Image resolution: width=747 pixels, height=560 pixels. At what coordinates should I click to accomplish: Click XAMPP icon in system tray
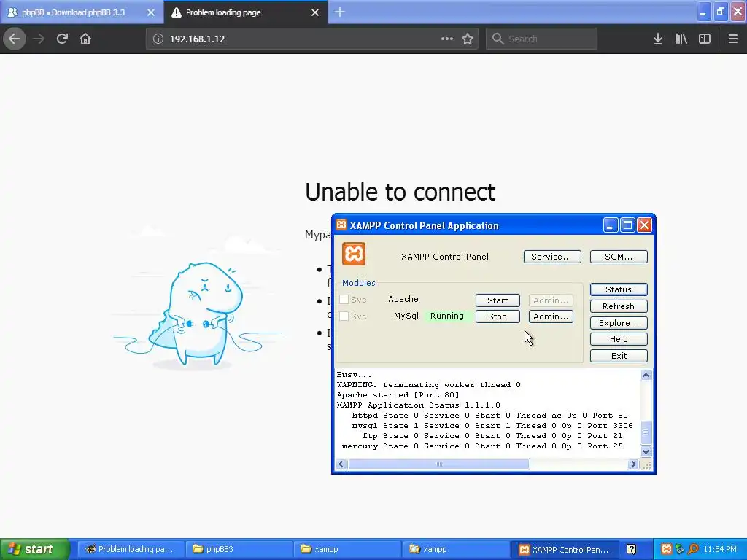click(x=667, y=550)
